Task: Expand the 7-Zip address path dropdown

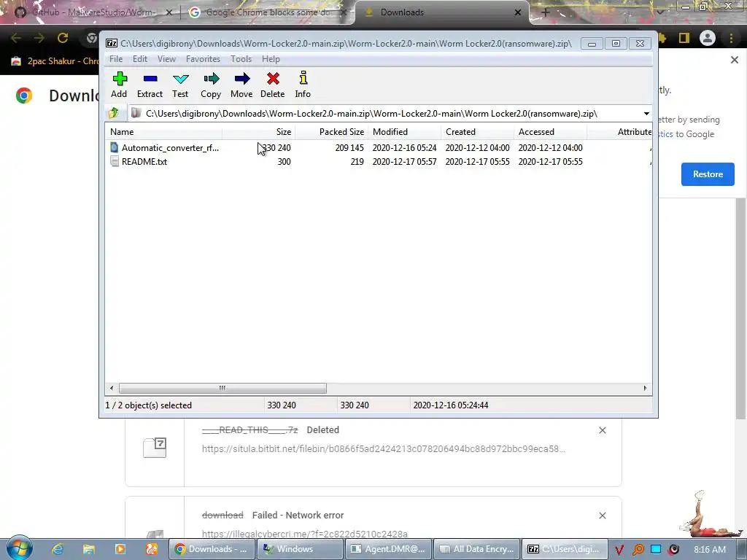Action: click(x=646, y=114)
